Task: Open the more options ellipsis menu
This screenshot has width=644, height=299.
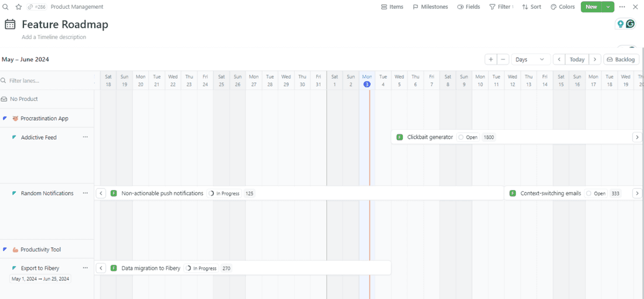Action: click(622, 7)
